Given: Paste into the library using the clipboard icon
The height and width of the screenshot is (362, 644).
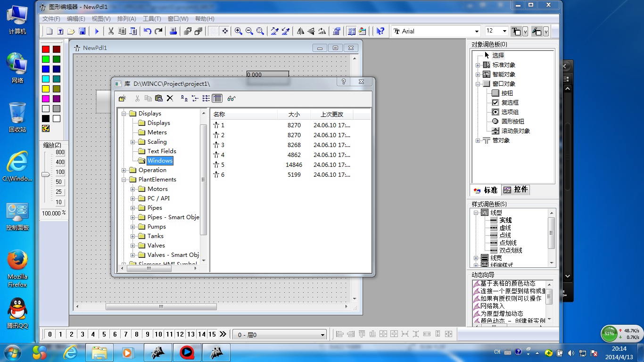Looking at the screenshot, I should pos(159,98).
